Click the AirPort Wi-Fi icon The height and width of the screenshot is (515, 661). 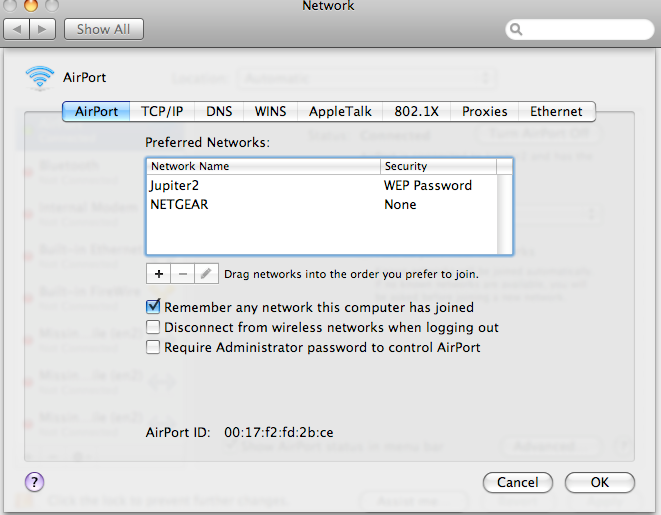(41, 77)
